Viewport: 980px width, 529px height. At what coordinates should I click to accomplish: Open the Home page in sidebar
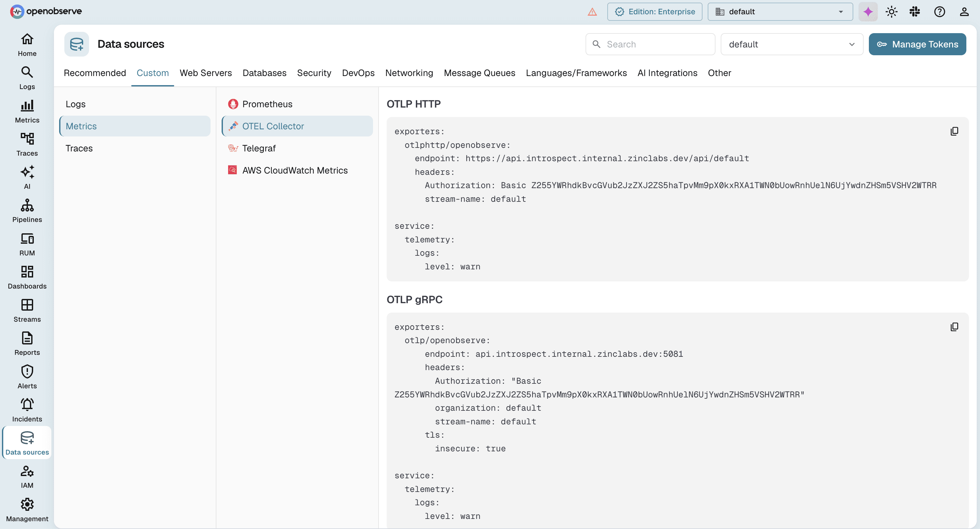tap(27, 45)
